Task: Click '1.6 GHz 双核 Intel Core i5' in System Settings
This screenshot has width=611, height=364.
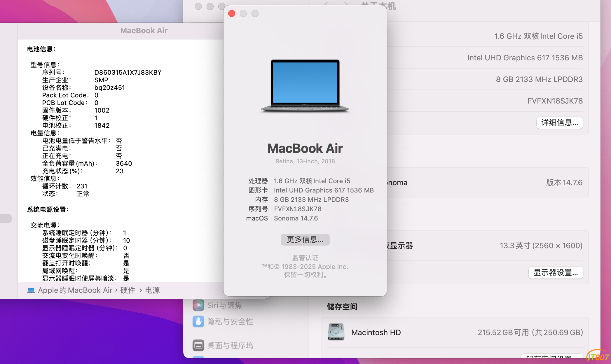Action: click(x=538, y=36)
